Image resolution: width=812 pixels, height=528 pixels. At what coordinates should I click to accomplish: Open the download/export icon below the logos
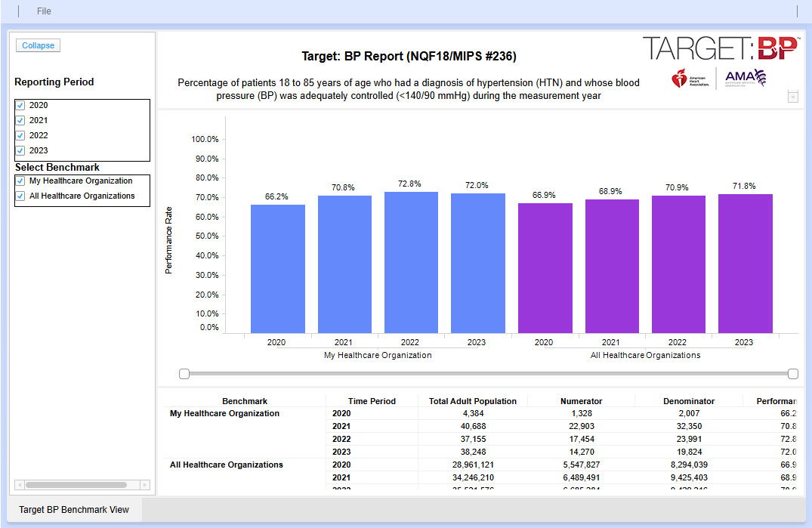[x=793, y=96]
